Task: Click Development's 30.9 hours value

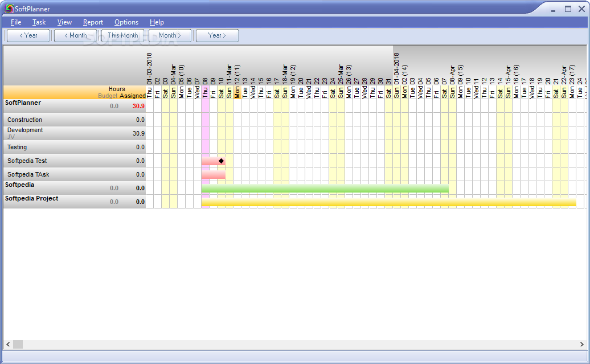Action: [x=138, y=133]
